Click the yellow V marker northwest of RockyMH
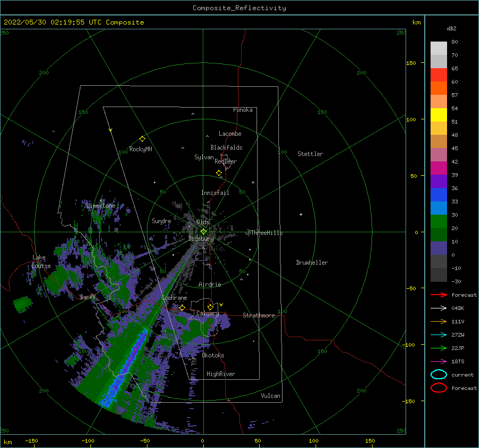This screenshot has width=479, height=448. pyautogui.click(x=111, y=130)
